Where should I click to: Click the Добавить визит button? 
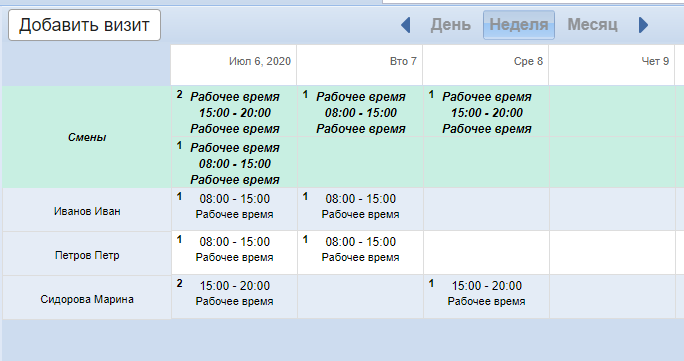click(84, 25)
